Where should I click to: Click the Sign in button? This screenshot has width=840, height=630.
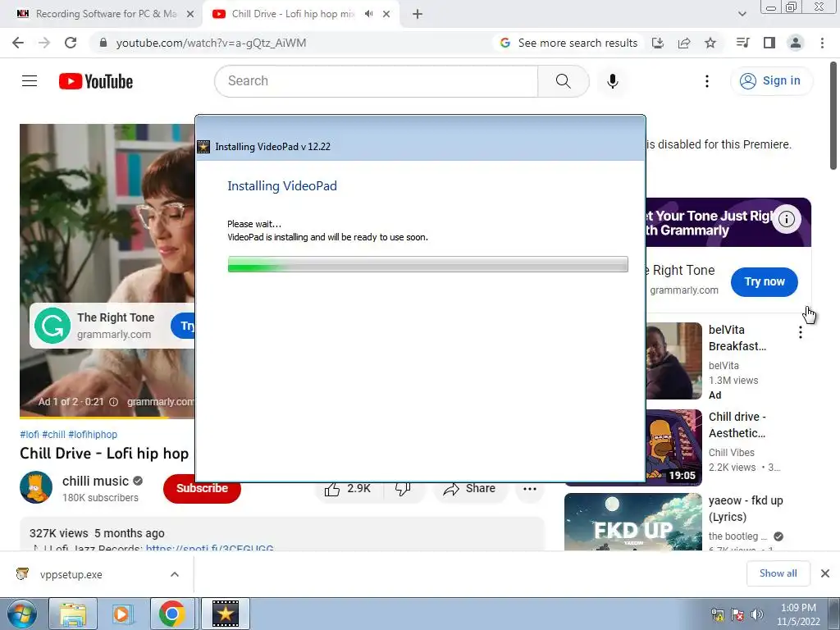tap(771, 81)
